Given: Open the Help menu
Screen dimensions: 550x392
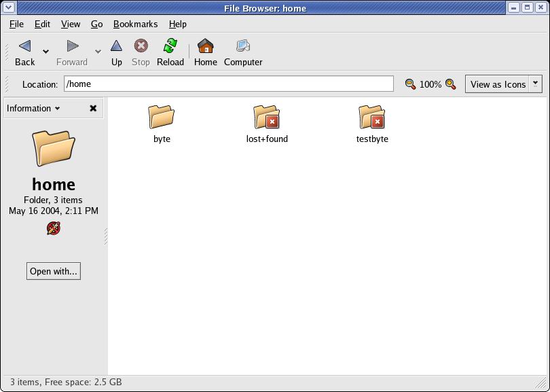Looking at the screenshot, I should (x=177, y=24).
